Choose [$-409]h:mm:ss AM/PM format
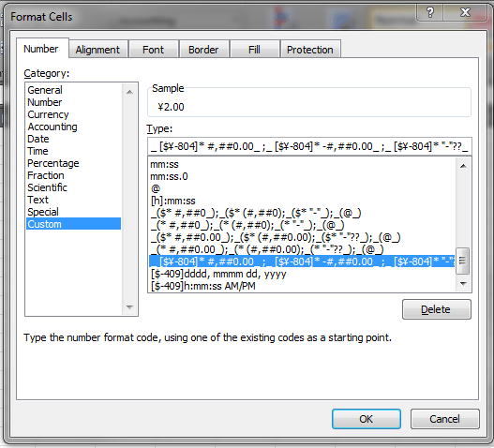 pos(302,286)
